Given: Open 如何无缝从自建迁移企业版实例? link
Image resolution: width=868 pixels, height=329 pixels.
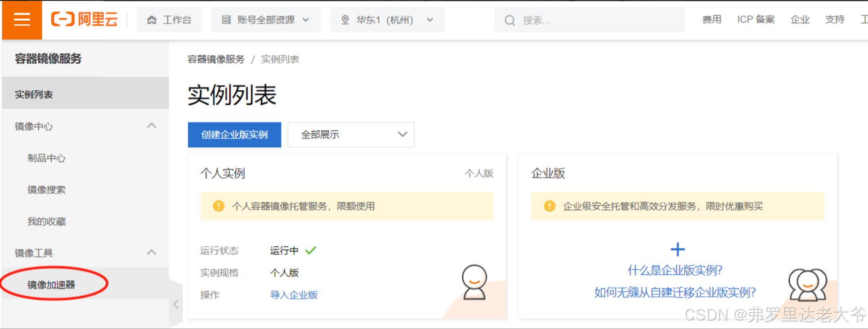Looking at the screenshot, I should [x=675, y=293].
